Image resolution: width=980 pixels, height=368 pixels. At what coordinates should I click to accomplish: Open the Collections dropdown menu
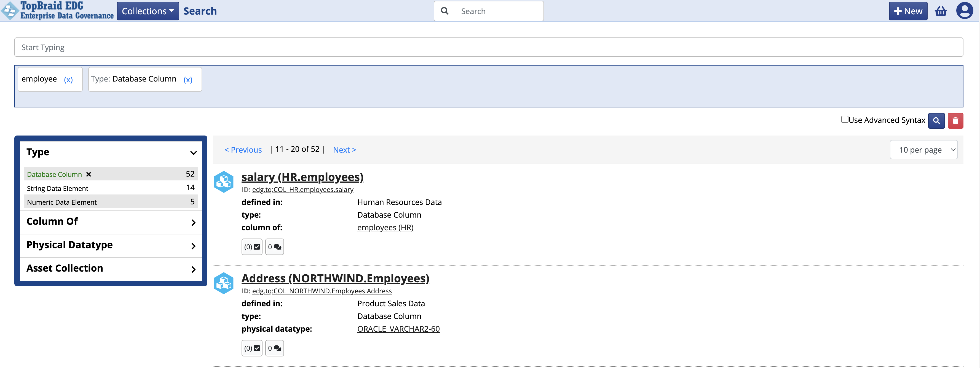coord(148,11)
